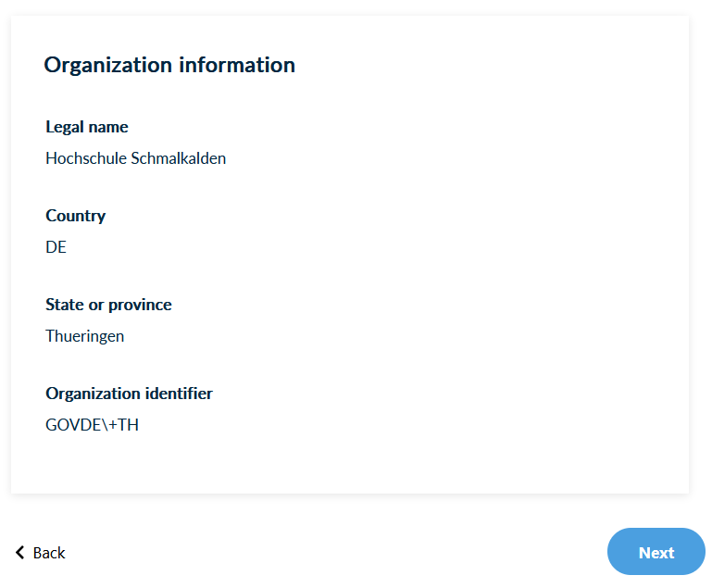Click the Legal name label
Image resolution: width=712 pixels, height=588 pixels.
pyautogui.click(x=87, y=127)
